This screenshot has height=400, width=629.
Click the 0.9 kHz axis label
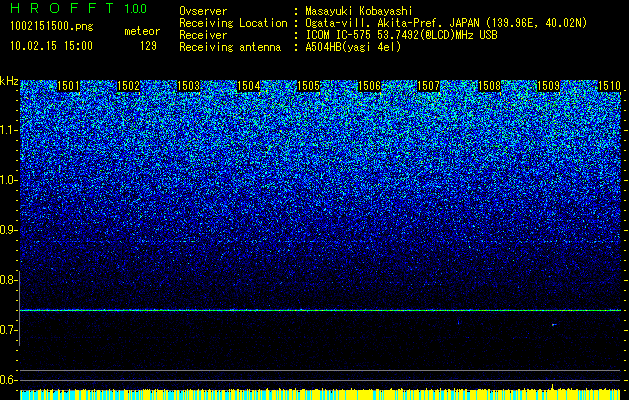(x=7, y=230)
